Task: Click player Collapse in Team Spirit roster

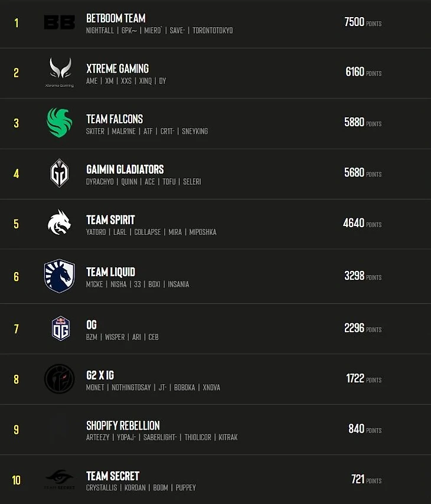Action: [x=148, y=232]
